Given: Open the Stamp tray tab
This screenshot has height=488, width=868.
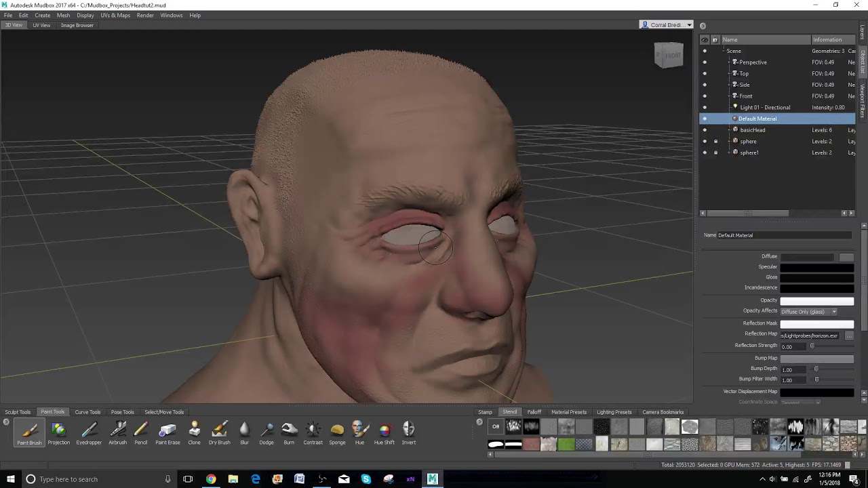Looking at the screenshot, I should 486,412.
